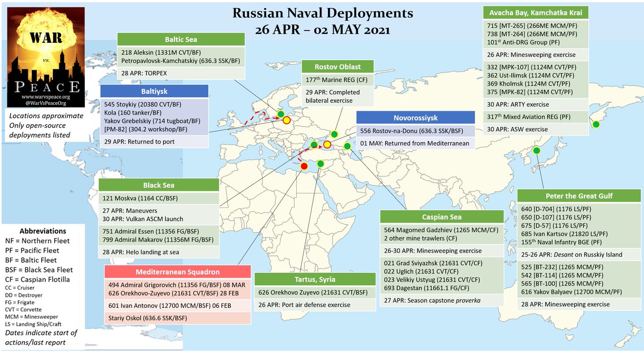Select the red Mediterranean Squadron map dot
644x352 pixels.
[304, 166]
